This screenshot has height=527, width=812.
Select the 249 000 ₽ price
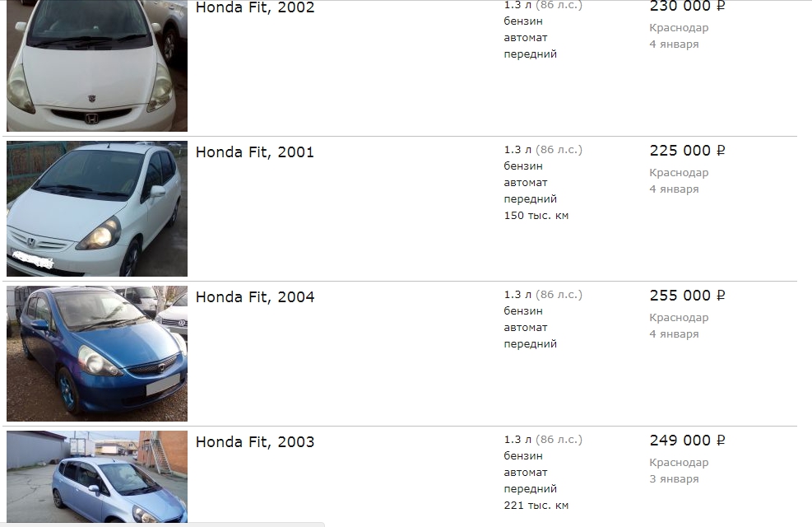pyautogui.click(x=687, y=441)
